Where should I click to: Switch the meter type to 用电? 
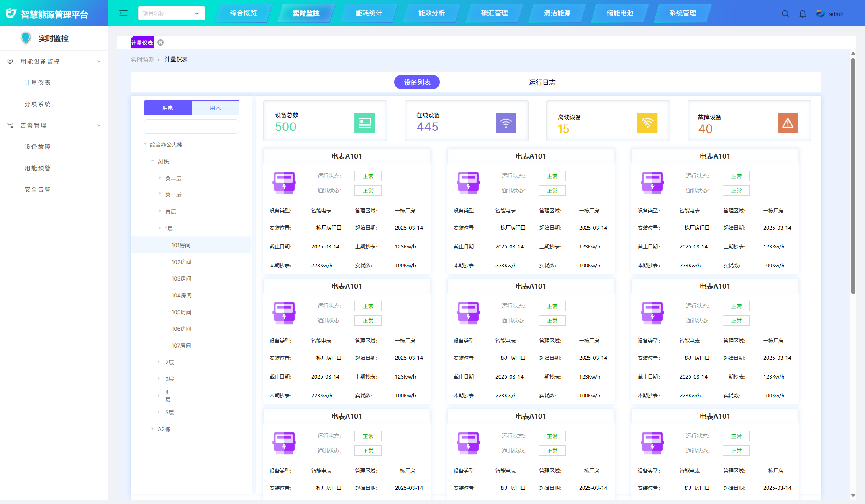(x=167, y=108)
